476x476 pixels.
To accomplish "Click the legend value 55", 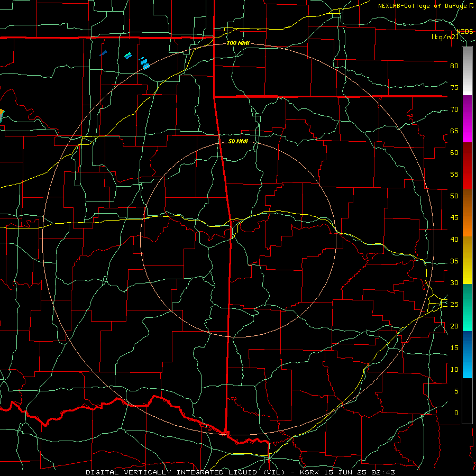I will point(454,174).
